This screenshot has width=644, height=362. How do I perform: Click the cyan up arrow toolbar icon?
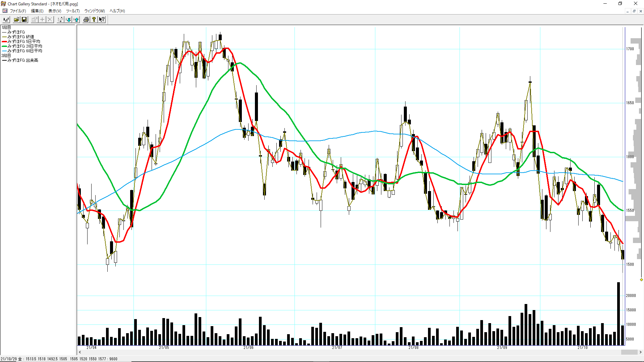click(76, 19)
